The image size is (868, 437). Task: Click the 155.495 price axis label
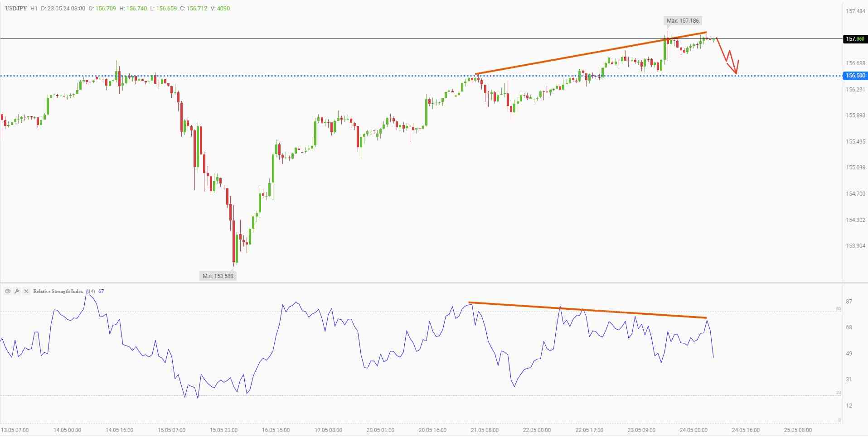point(855,142)
